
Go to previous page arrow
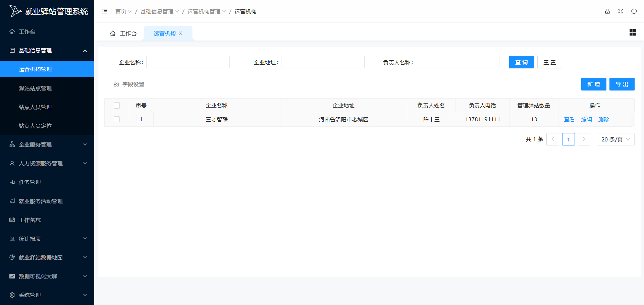(x=553, y=139)
